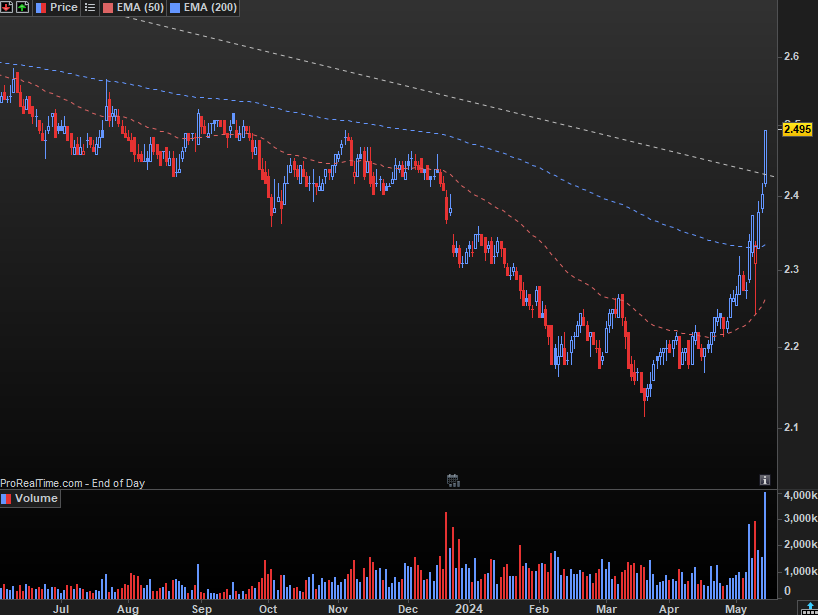
Task: Click the Apr label on time axis
Action: [x=669, y=609]
